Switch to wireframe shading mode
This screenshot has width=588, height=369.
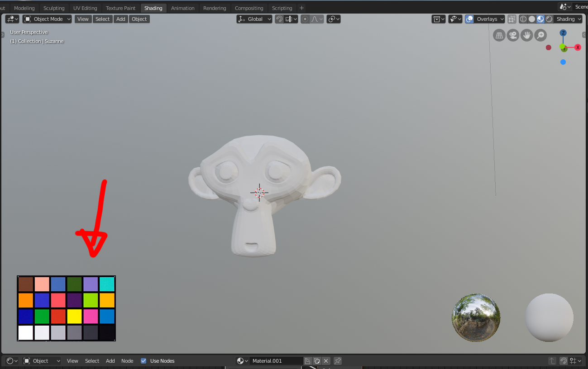coord(523,19)
